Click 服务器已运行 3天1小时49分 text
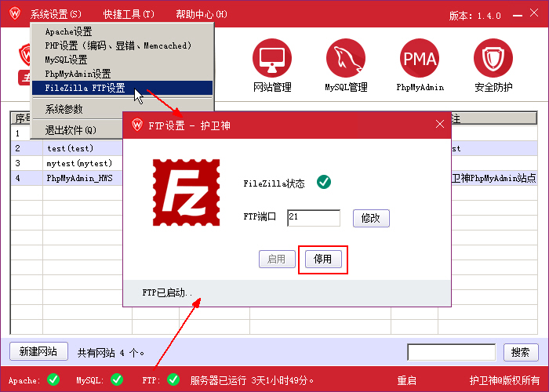This screenshot has width=549, height=392. tap(252, 380)
